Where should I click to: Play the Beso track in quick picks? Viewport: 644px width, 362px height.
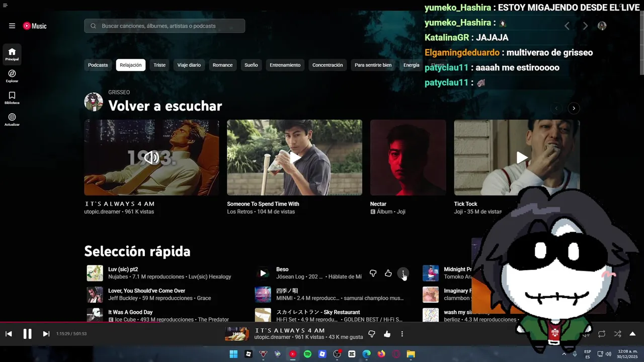[263, 274]
